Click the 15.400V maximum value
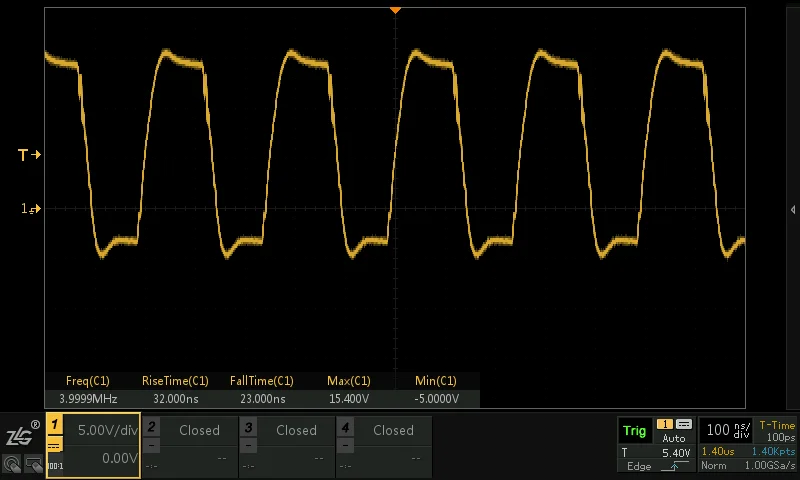 349,399
